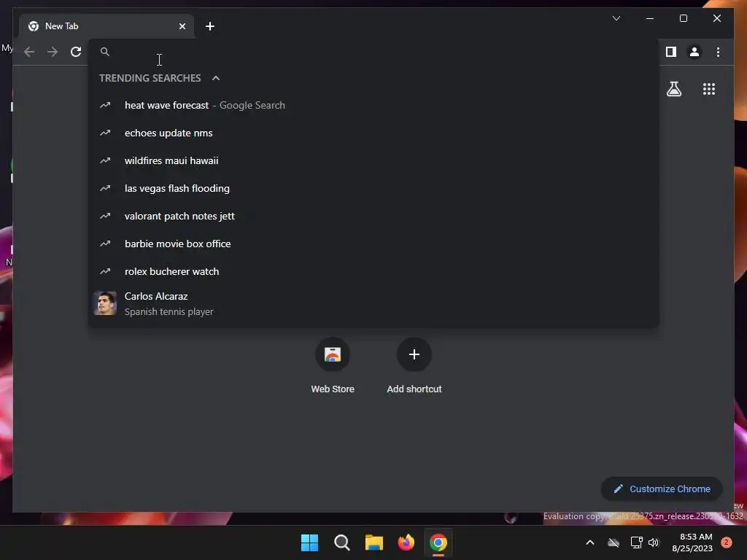This screenshot has height=560, width=747.
Task: Open clock showing 8:53 AM
Action: (692, 542)
